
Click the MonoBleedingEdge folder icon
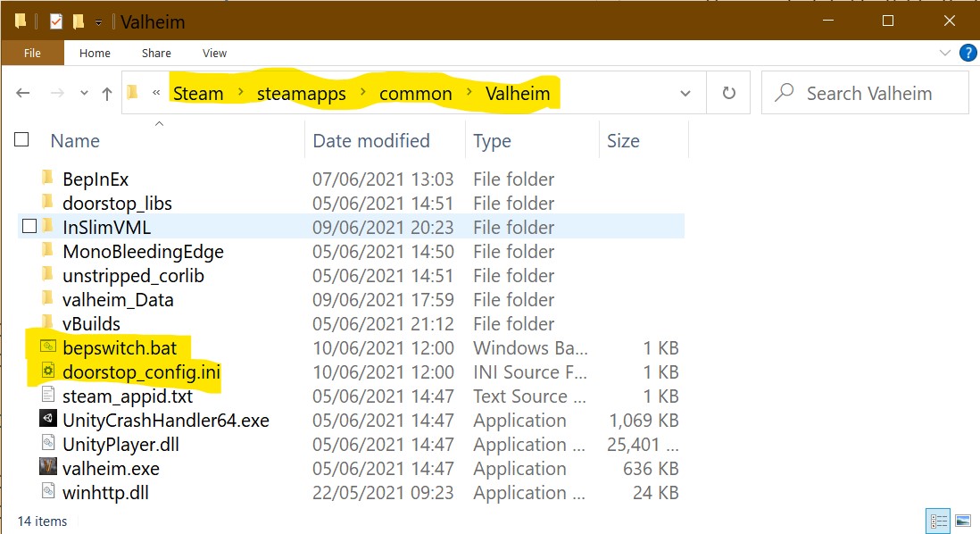point(47,251)
